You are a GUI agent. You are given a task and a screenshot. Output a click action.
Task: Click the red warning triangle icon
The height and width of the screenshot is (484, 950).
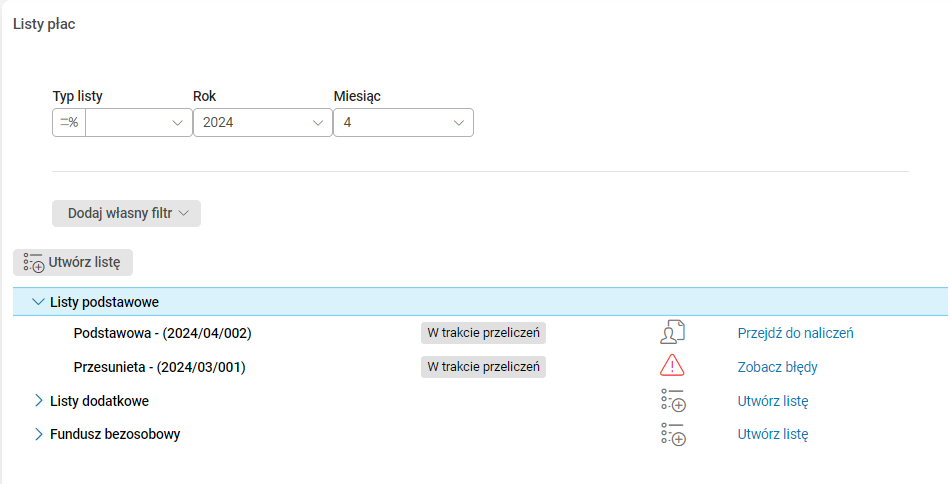point(672,367)
